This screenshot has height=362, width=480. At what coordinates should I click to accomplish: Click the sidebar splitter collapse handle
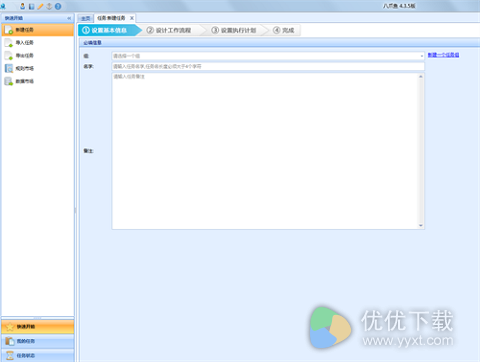point(75,211)
